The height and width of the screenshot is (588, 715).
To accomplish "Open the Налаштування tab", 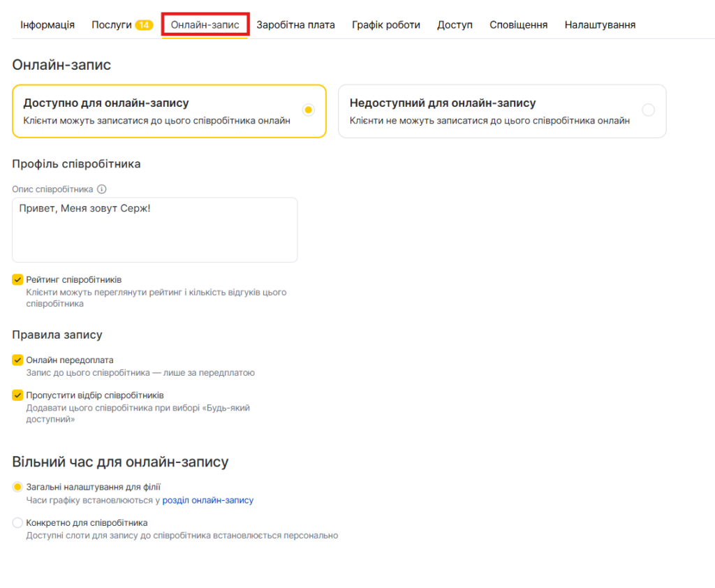I will (600, 25).
